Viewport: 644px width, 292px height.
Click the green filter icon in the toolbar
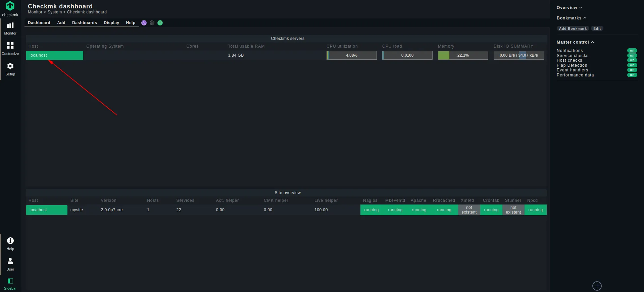(160, 23)
